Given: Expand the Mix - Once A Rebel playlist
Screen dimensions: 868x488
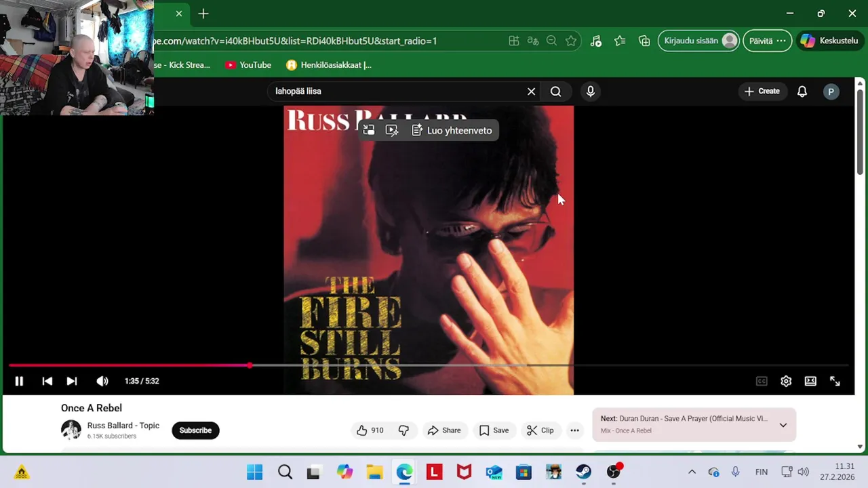Looking at the screenshot, I should point(783,425).
